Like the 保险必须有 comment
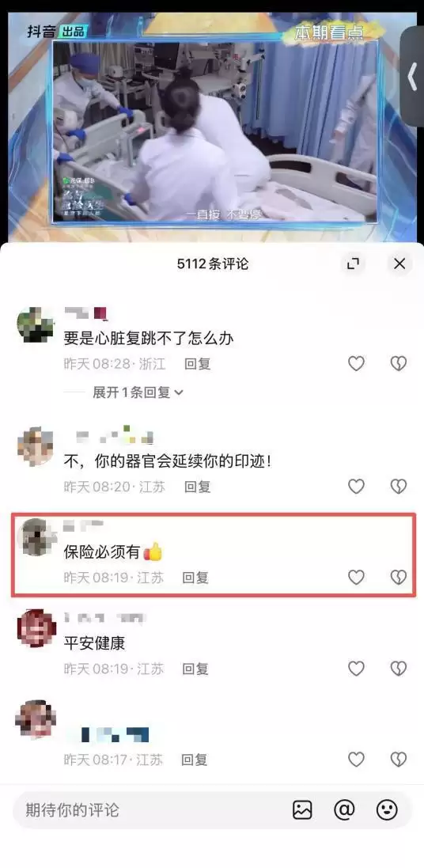The image size is (424, 868). pos(356,578)
